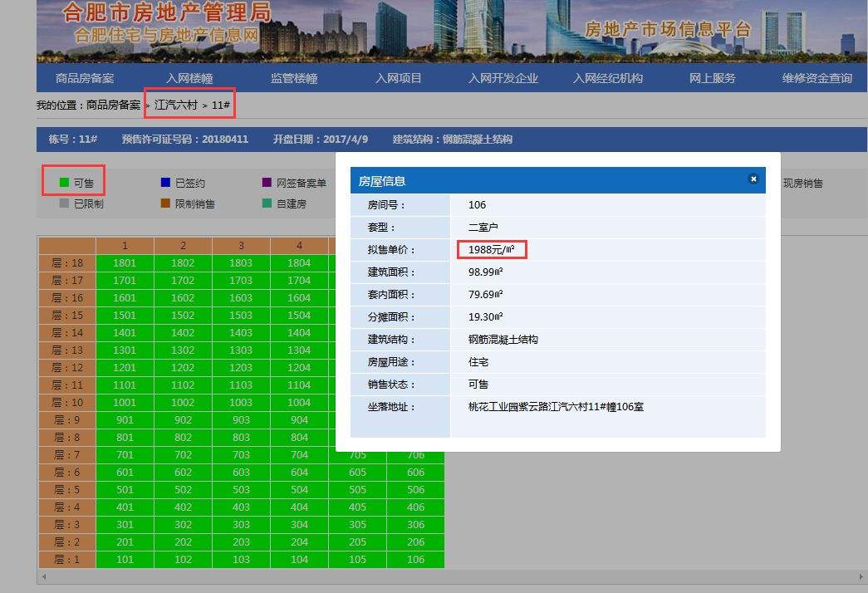Screen dimensions: 868x593
Task: Click the 合肥市房地产管理局 header logo
Action: [167, 12]
